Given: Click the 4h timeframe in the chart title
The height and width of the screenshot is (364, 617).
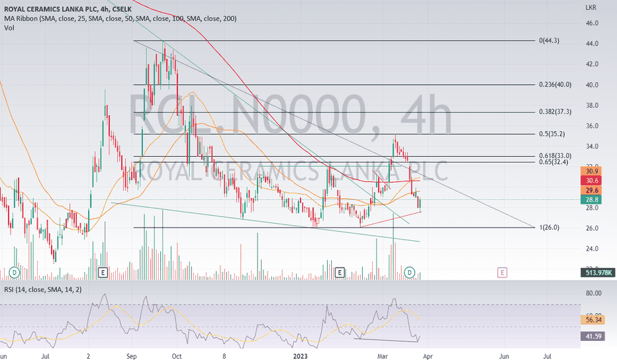Looking at the screenshot, I should [x=104, y=9].
